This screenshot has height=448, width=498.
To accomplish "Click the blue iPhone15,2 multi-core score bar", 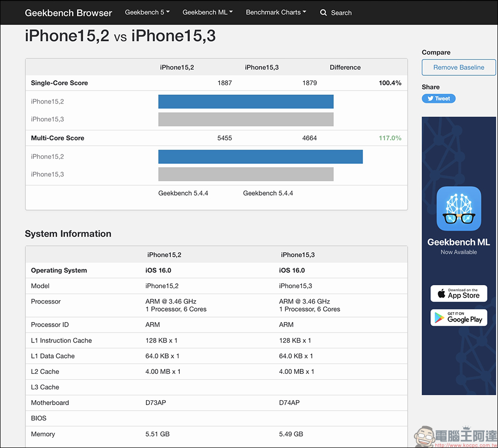I will click(x=260, y=157).
